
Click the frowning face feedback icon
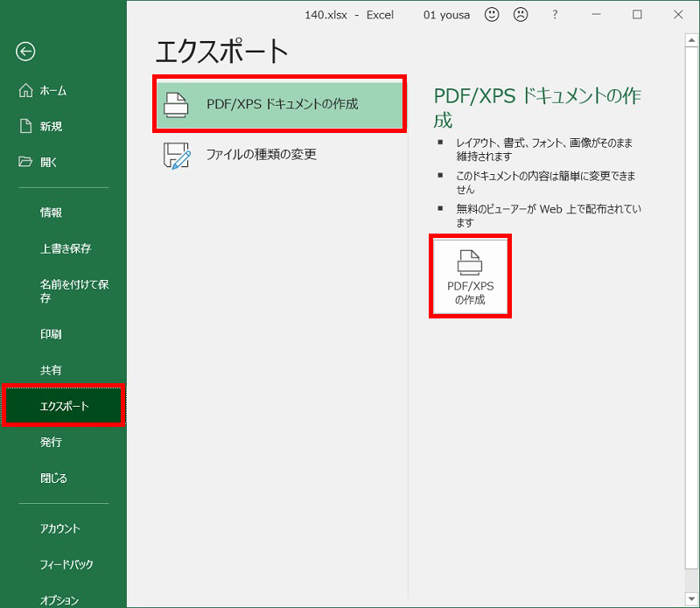[521, 15]
